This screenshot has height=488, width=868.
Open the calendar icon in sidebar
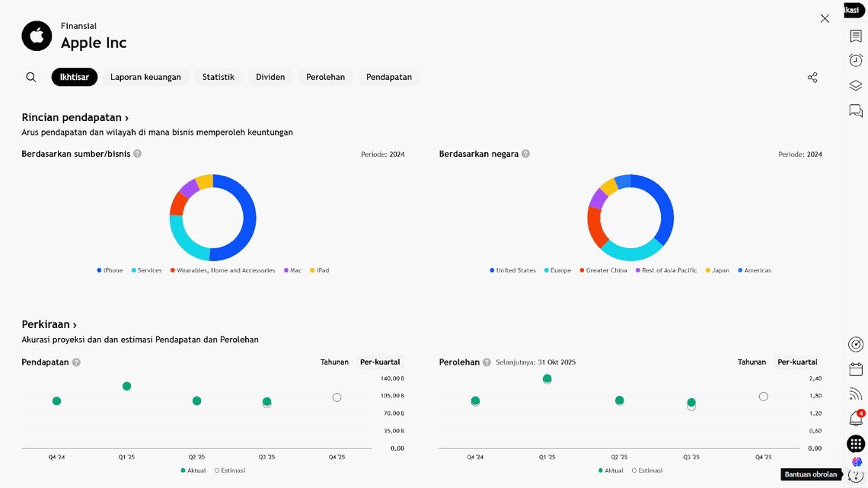856,369
